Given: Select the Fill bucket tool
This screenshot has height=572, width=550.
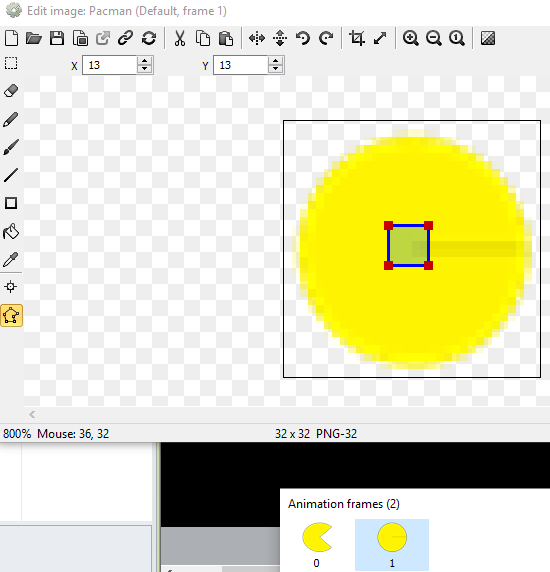Looking at the screenshot, I should [11, 232].
